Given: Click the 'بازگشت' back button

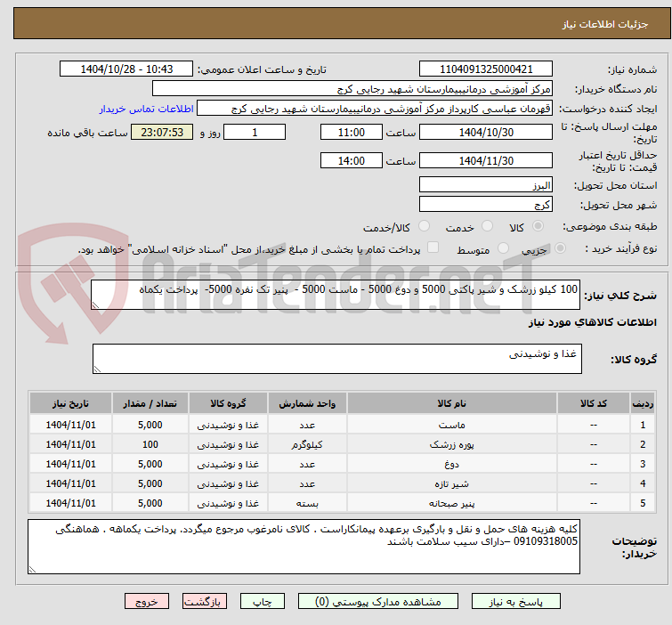Looking at the screenshot, I should [x=205, y=602].
